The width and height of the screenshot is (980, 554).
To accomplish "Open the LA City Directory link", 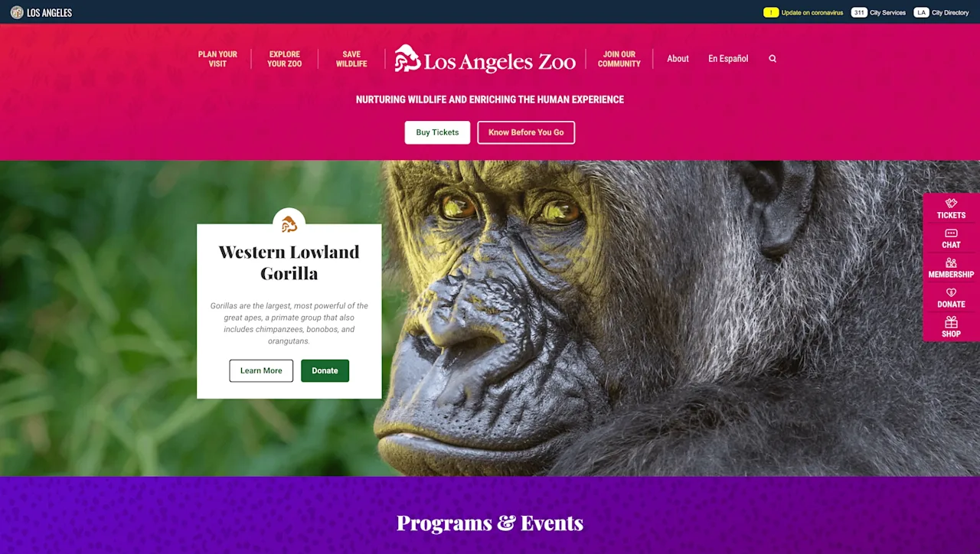I will pos(941,12).
